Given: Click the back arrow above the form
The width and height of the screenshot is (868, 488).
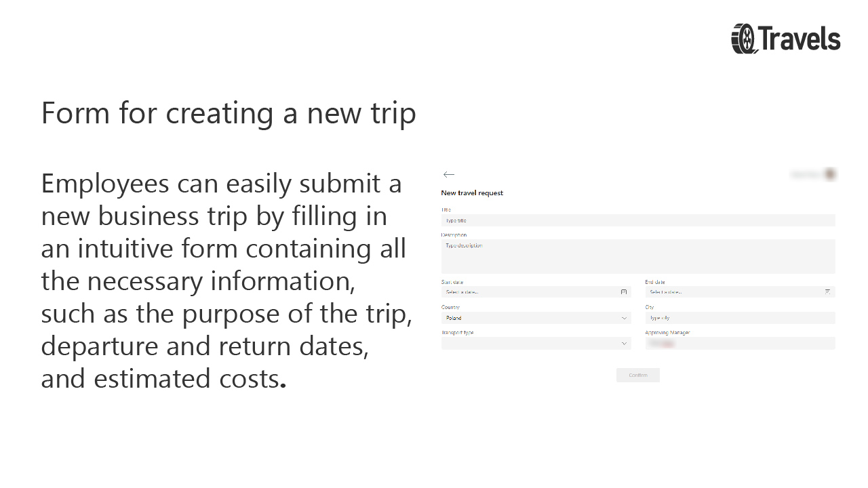Looking at the screenshot, I should click(448, 174).
